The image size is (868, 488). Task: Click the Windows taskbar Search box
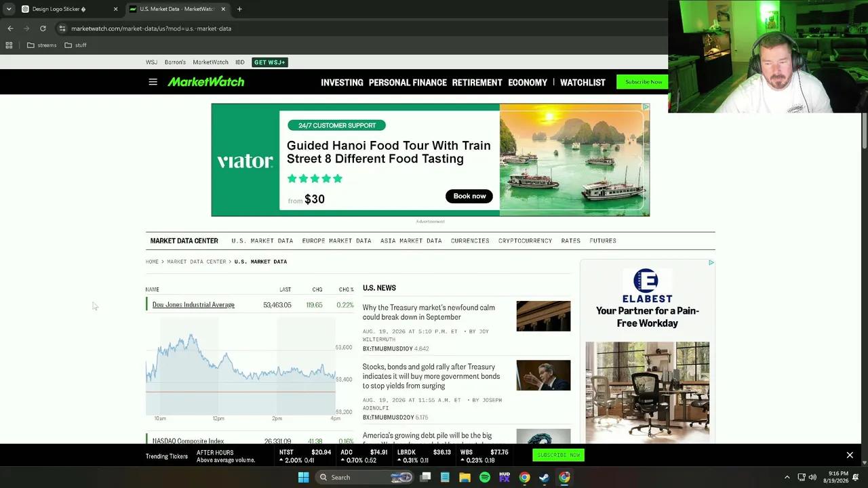366,477
